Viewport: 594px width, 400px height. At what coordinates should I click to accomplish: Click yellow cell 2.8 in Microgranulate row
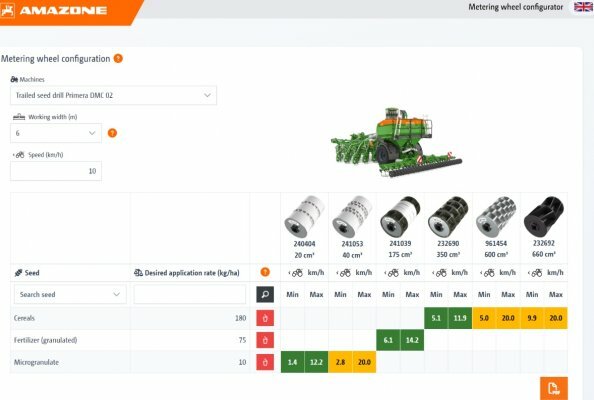340,362
